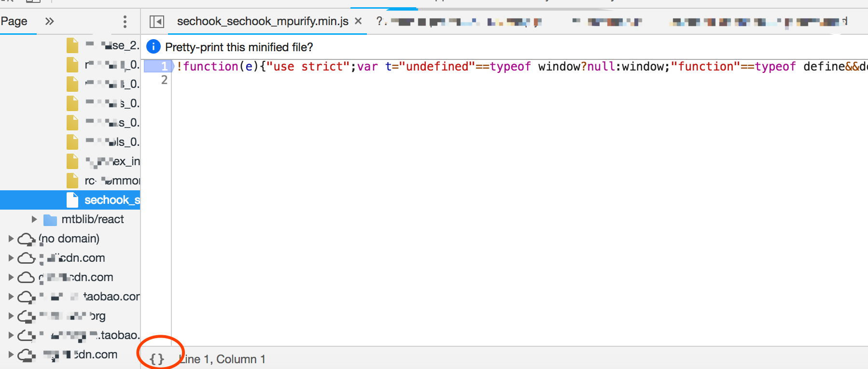The height and width of the screenshot is (369, 868).
Task: Toggle the navigator sidebar panel icon
Action: [157, 22]
